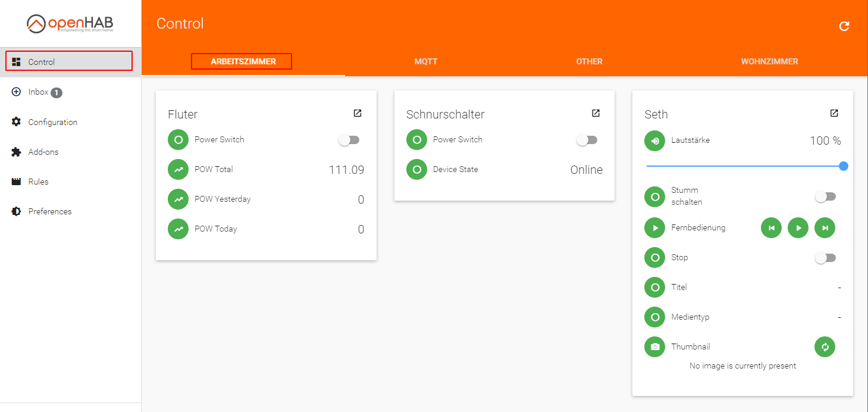Click the Device State green icon
The width and height of the screenshot is (868, 412).
pos(416,170)
